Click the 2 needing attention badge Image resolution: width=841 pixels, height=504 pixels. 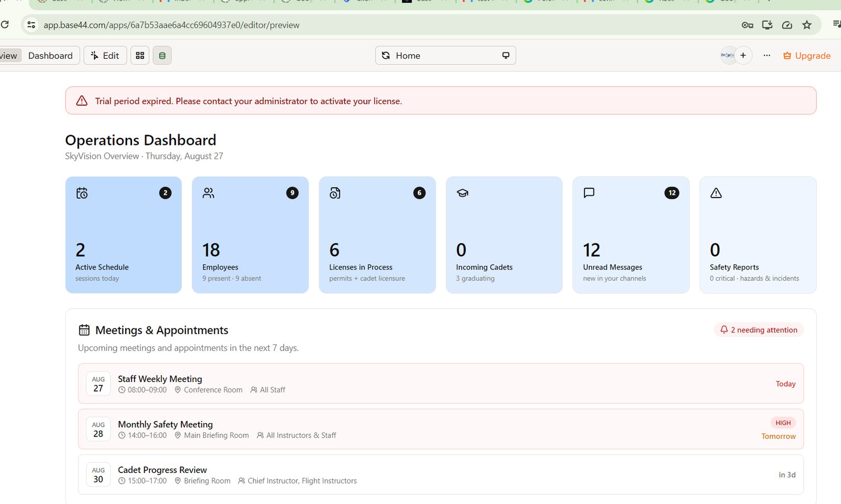pyautogui.click(x=758, y=330)
